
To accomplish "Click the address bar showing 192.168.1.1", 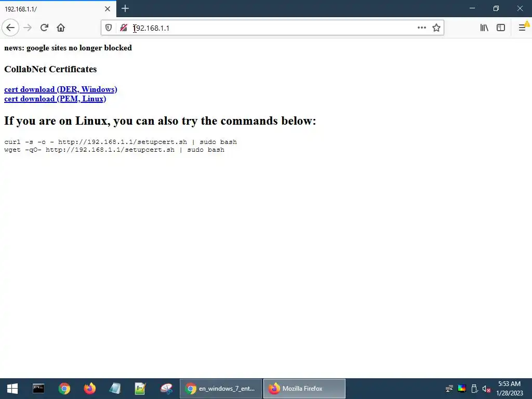I will [273, 28].
